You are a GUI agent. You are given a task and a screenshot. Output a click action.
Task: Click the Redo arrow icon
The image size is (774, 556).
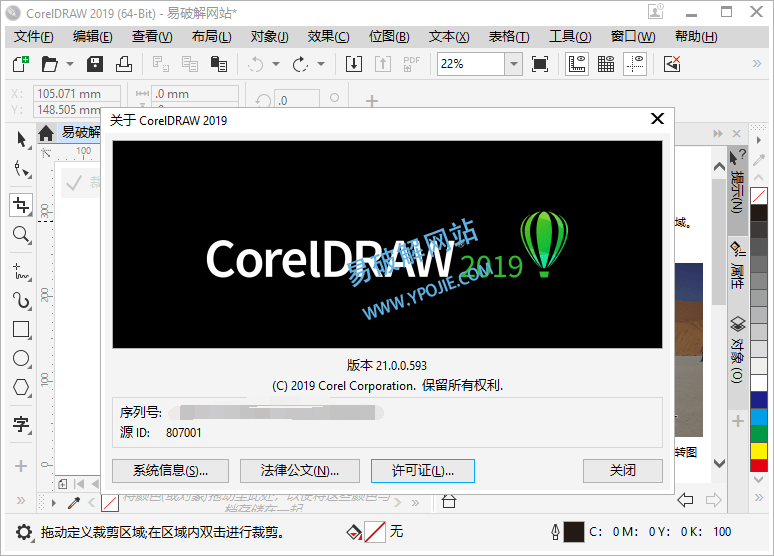click(300, 64)
